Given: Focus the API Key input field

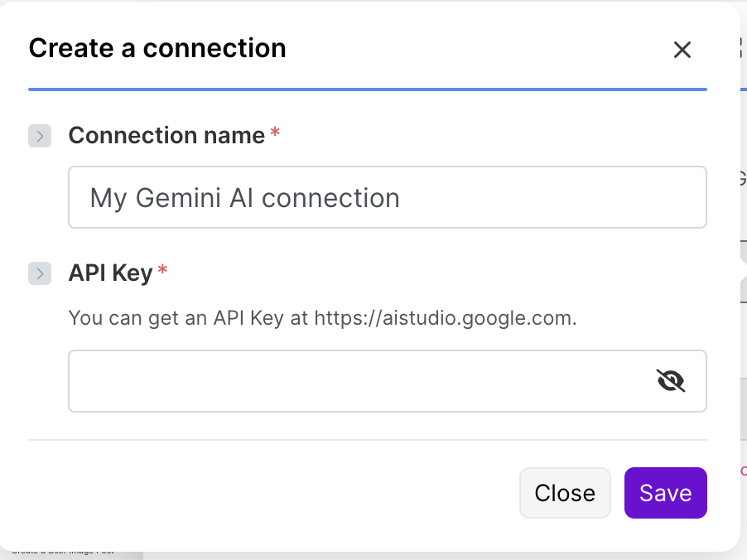Looking at the screenshot, I should (x=356, y=381).
